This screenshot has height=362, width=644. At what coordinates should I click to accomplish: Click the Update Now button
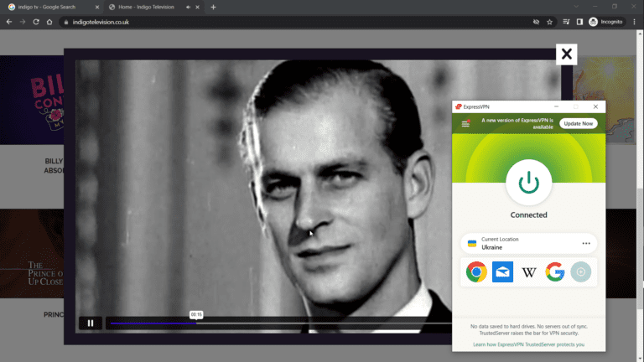coord(578,123)
